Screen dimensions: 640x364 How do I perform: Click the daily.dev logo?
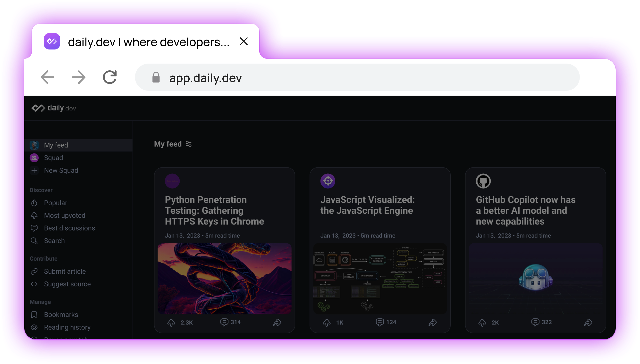(x=53, y=108)
